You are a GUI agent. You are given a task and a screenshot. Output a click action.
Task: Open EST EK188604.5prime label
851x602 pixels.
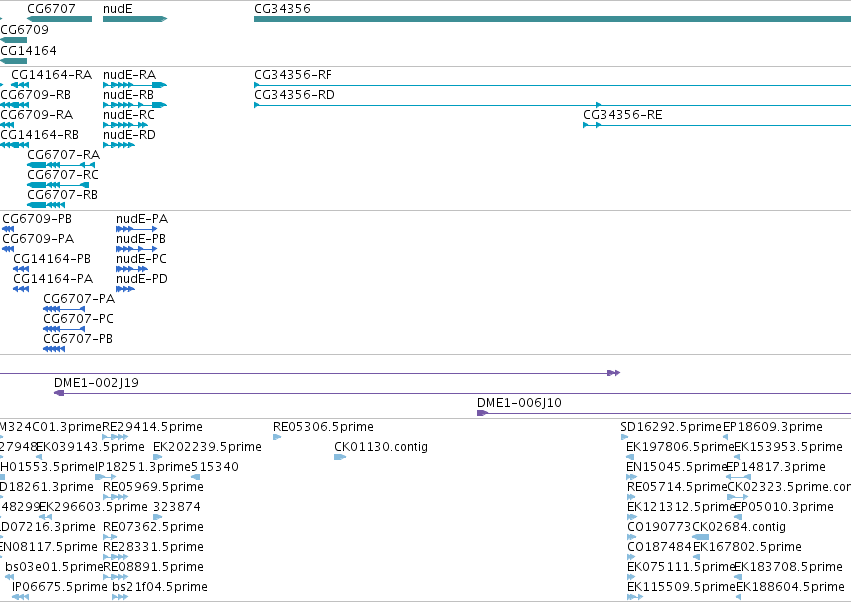(x=791, y=587)
